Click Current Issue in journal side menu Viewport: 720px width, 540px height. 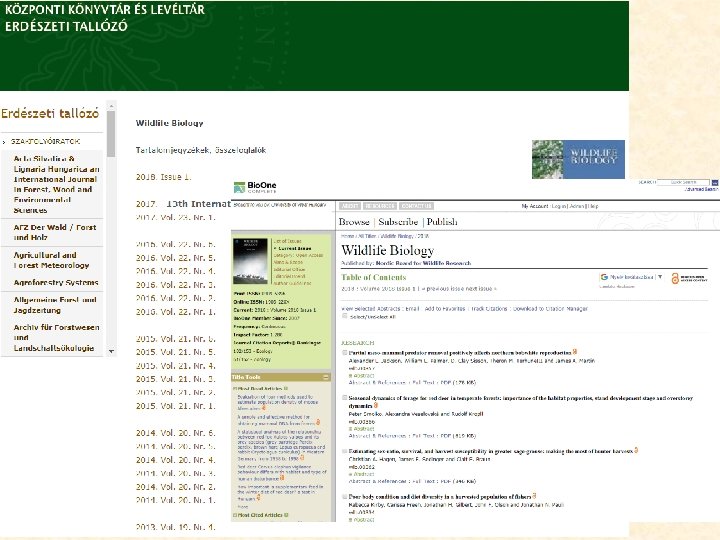point(294,248)
